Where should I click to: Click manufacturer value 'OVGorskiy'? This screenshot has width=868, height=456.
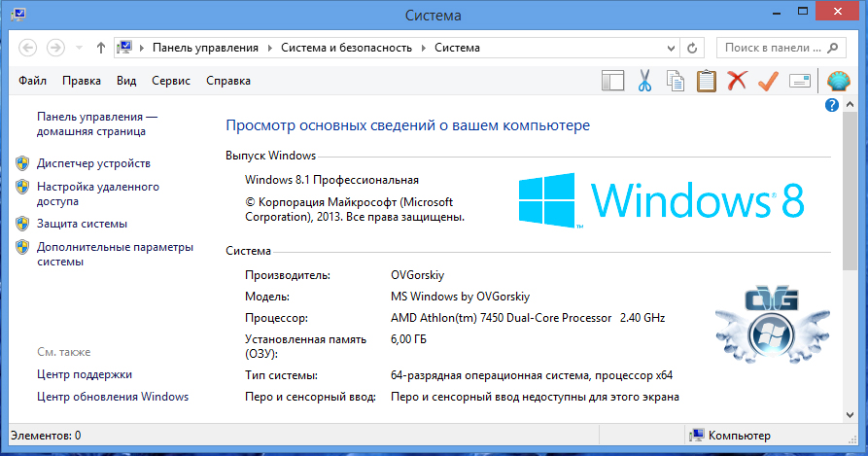417,275
